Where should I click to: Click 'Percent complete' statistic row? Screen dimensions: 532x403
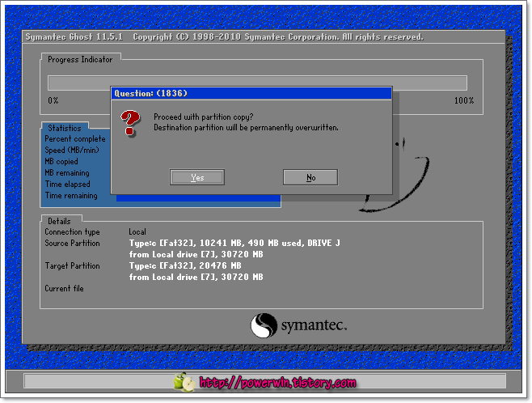point(75,139)
